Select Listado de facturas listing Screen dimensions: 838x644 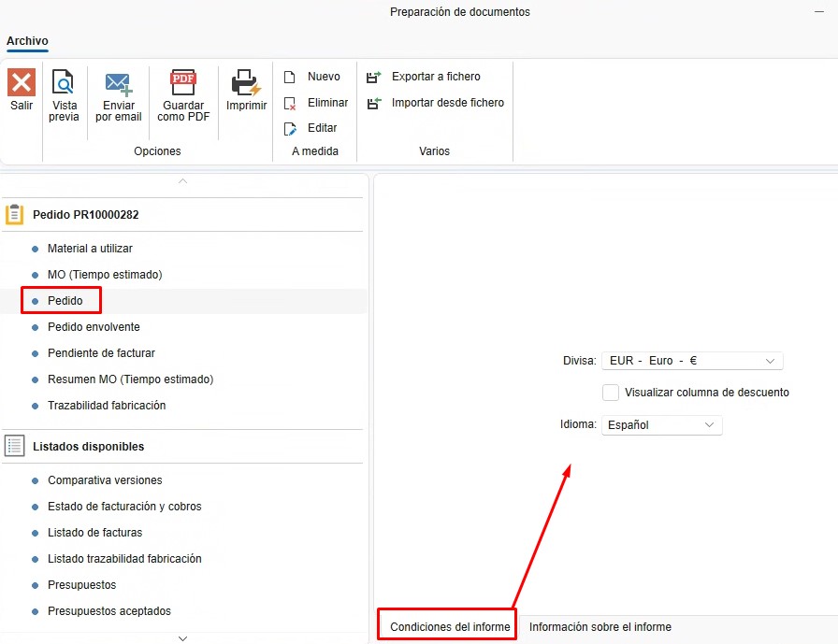[x=94, y=533]
